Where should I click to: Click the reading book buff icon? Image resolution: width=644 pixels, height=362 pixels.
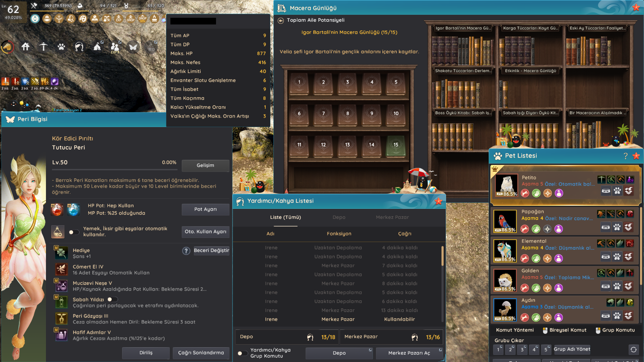click(x=95, y=19)
